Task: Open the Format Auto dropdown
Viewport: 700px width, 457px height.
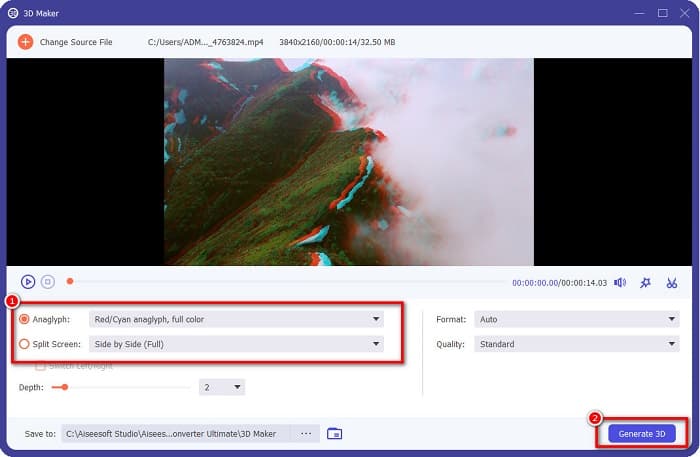Action: coord(576,320)
